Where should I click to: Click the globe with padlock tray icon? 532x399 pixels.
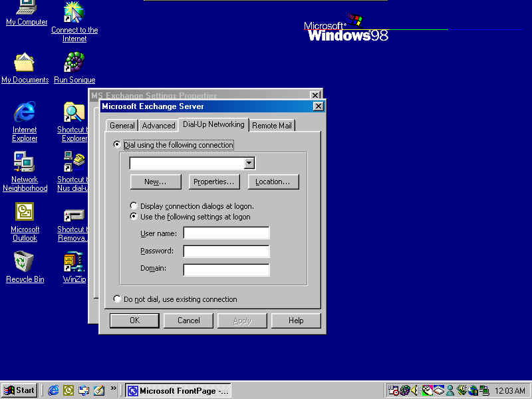point(473,390)
